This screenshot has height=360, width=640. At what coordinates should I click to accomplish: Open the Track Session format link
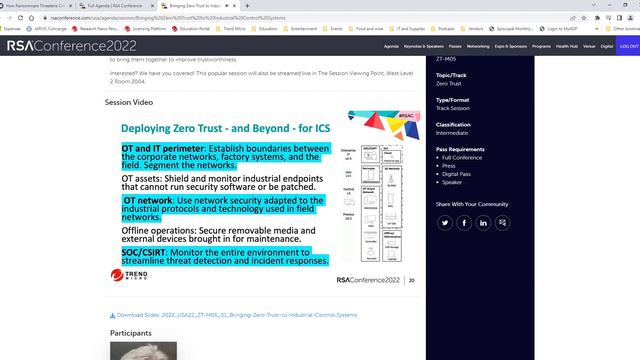coord(452,108)
